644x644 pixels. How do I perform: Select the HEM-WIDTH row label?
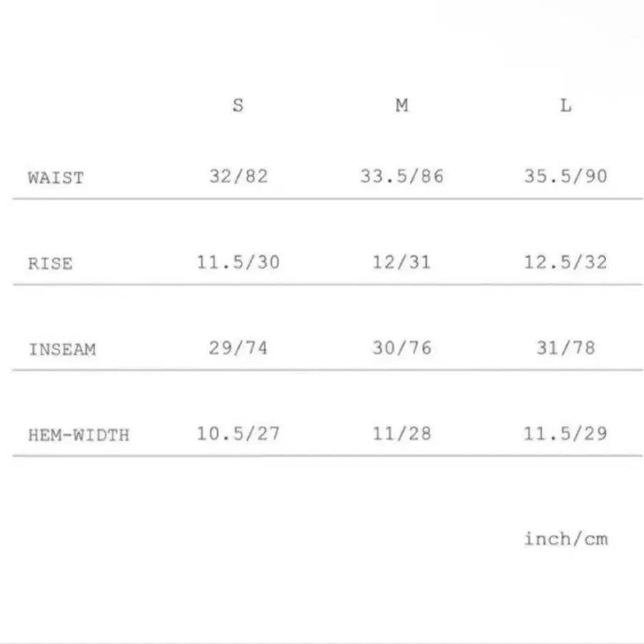[79, 435]
